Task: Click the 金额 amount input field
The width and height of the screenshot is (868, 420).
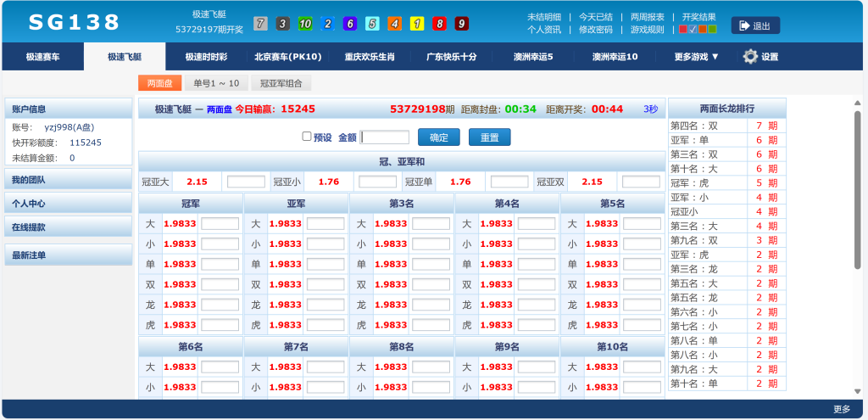Action: point(385,137)
